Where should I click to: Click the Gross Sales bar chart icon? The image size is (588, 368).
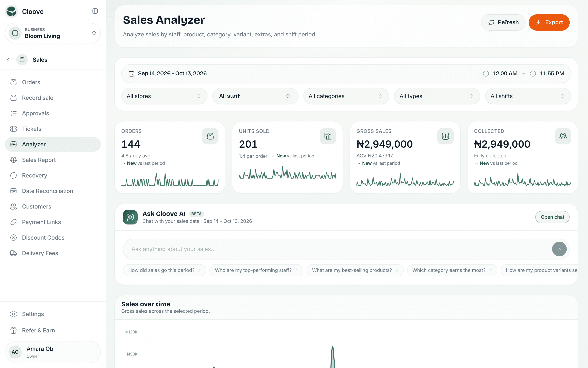445,136
